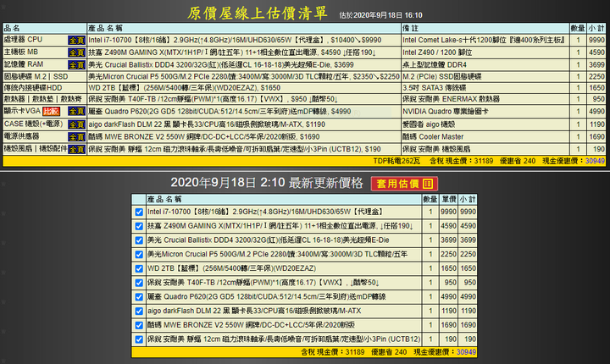Click the 'TDP耗電262瓦' summary text
Image resolution: width=610 pixels, height=364 pixels.
point(396,161)
